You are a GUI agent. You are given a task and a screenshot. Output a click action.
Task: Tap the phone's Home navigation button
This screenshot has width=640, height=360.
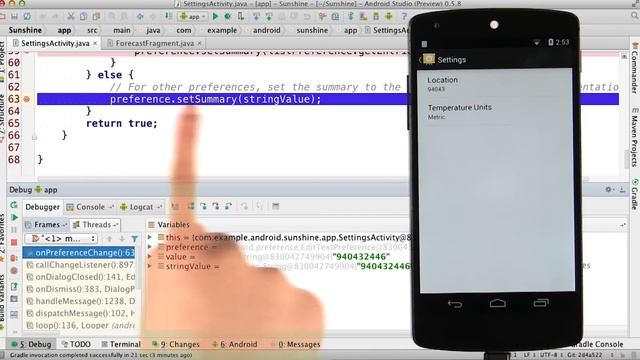498,303
